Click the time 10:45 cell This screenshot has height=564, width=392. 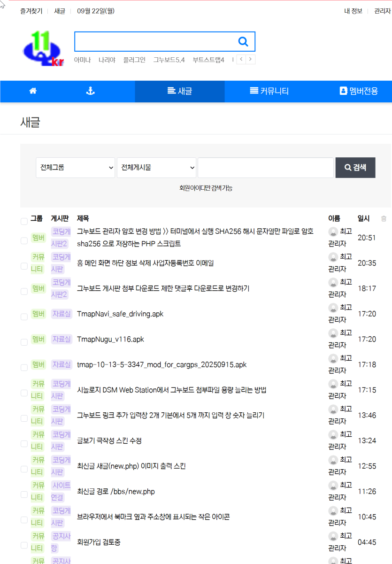[367, 517]
